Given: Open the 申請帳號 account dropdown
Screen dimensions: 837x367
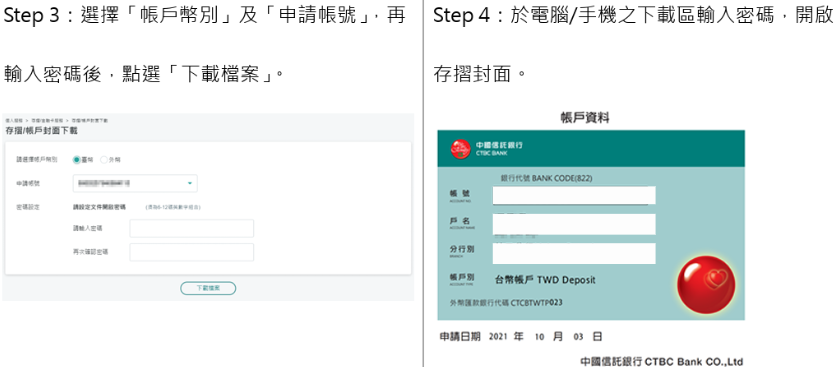Looking at the screenshot, I should [135, 183].
